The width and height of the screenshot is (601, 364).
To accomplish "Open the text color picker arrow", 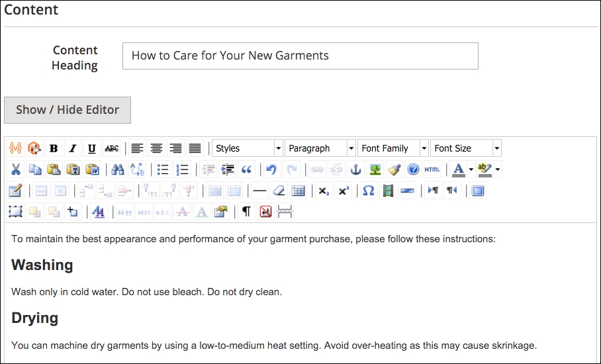I will click(471, 169).
